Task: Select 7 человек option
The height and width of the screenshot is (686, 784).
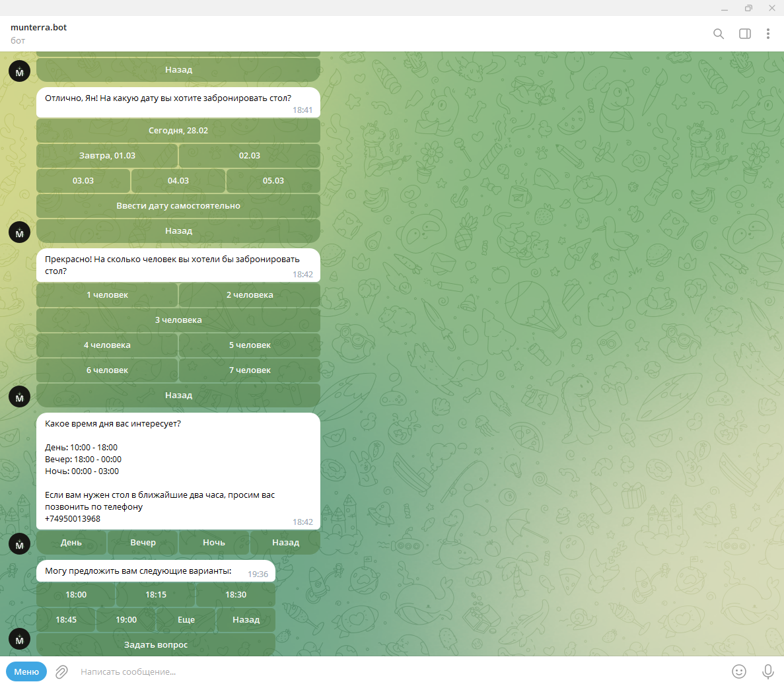Action: [250, 370]
